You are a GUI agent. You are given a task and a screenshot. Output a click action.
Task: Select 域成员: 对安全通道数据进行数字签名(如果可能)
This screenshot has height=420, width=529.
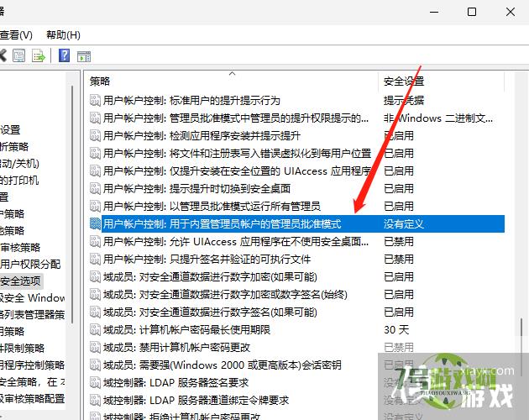tap(210, 312)
